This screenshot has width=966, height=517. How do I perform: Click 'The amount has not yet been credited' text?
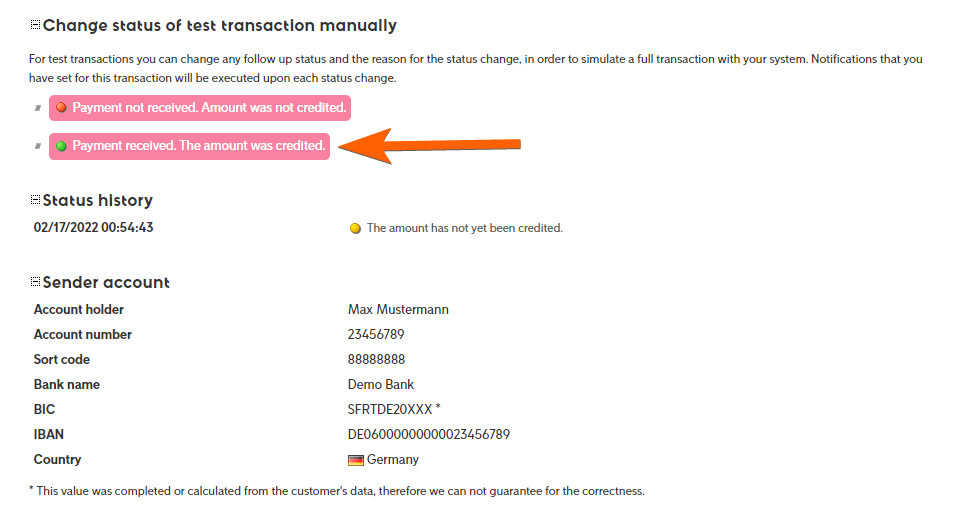[x=464, y=228]
